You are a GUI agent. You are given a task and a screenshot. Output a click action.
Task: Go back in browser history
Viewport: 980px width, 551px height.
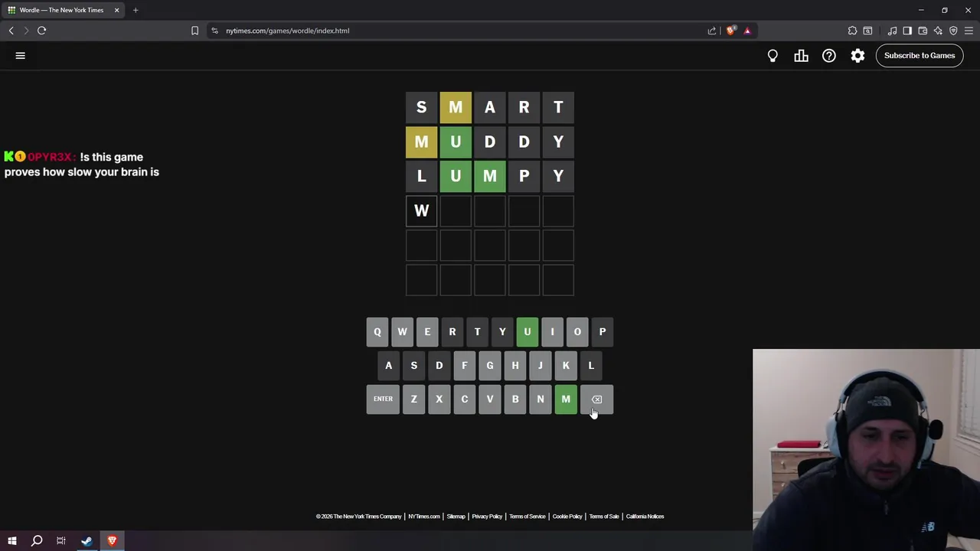click(x=11, y=31)
